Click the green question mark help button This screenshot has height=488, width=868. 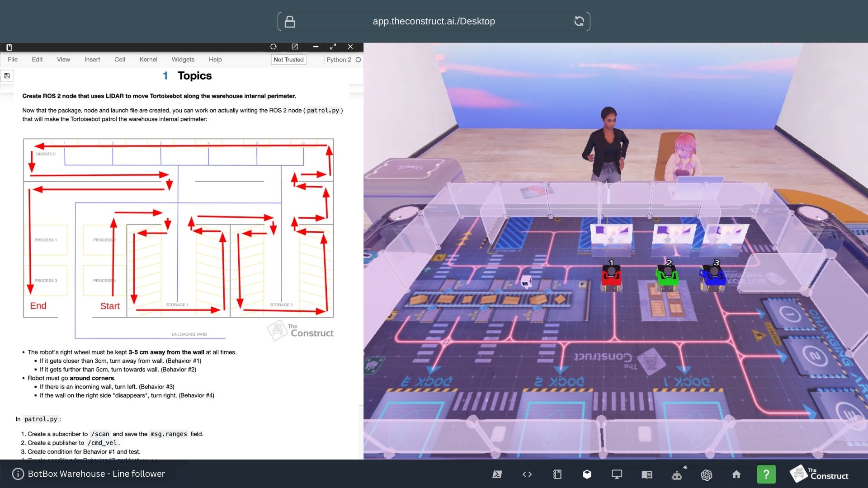pos(766,474)
